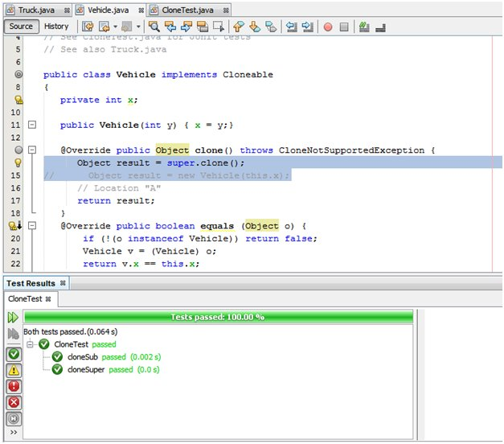Click the Stop Macro Recording square icon
The height and width of the screenshot is (444, 504).
point(344,27)
